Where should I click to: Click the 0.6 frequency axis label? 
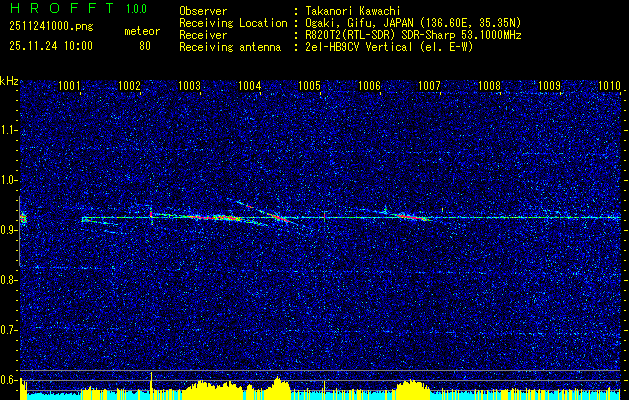pyautogui.click(x=7, y=380)
